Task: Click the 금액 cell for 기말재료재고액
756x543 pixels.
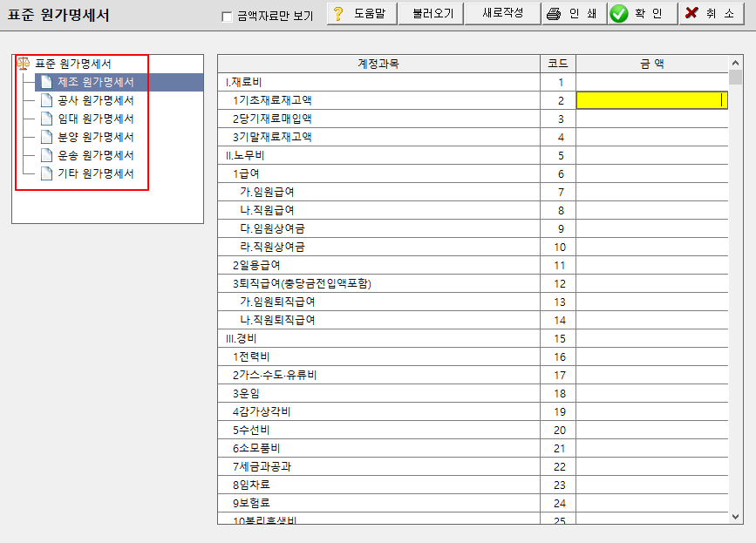Action: pos(652,137)
